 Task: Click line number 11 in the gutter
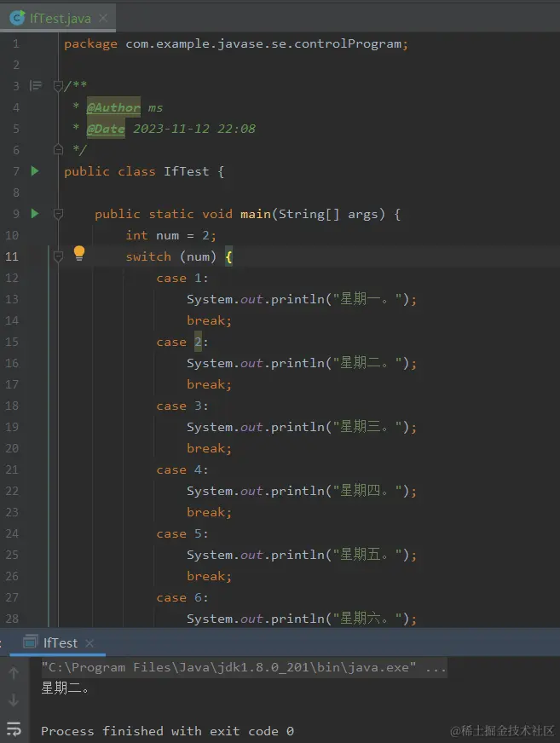[12, 256]
